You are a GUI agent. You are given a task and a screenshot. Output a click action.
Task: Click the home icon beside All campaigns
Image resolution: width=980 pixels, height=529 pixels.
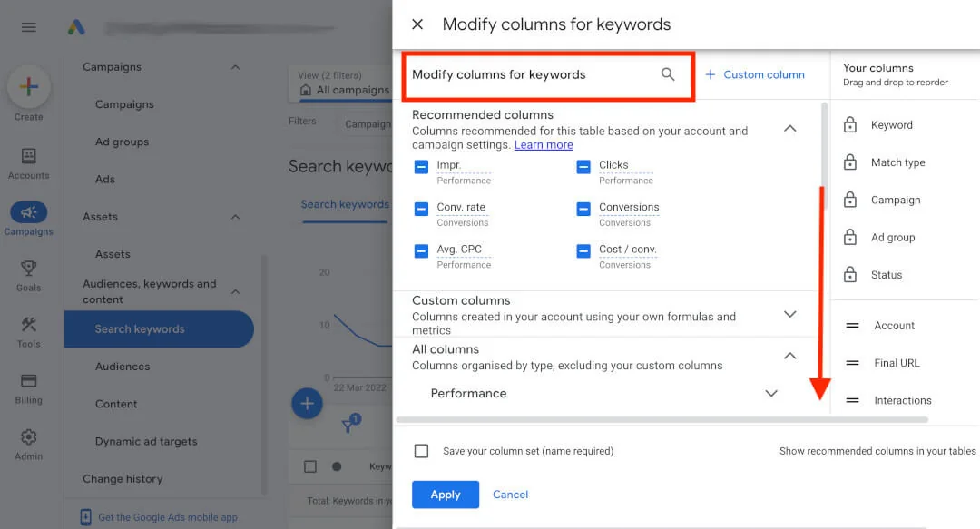tap(305, 90)
